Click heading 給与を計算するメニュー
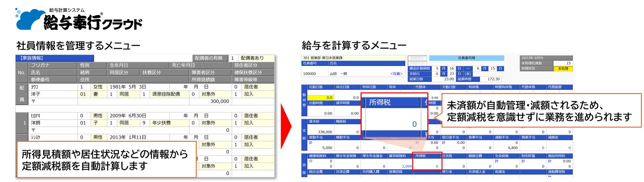Viewport: 644px width, 182px height. click(x=354, y=45)
